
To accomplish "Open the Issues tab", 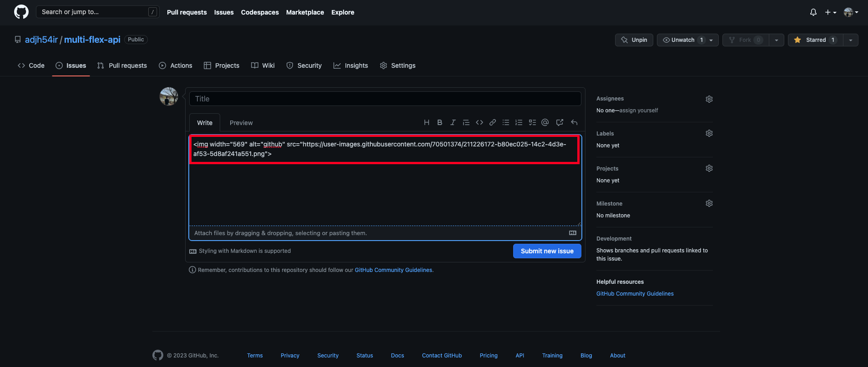I will click(71, 65).
